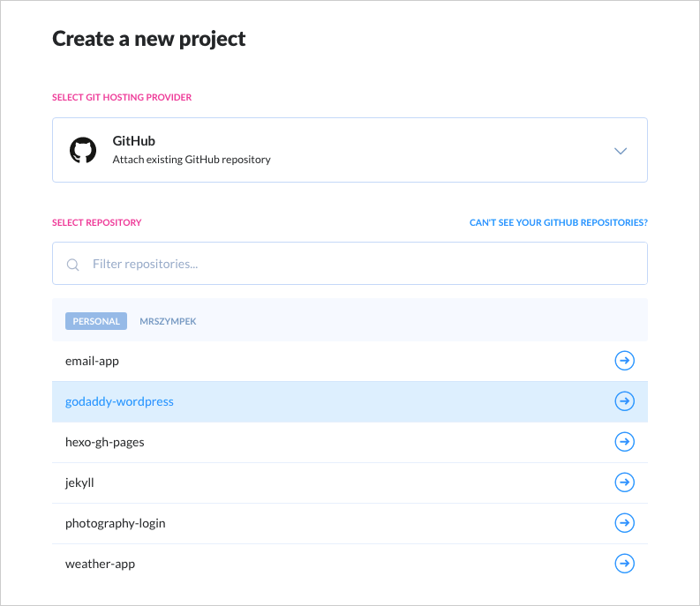Viewport: 700px width, 606px height.
Task: Click the arrow icon next to hexo-gh-pages
Action: [x=624, y=442]
